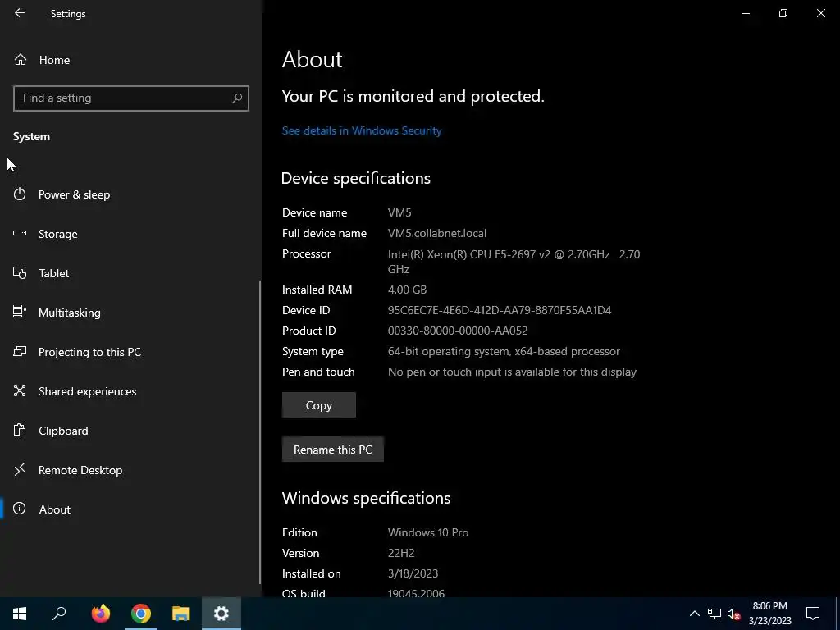Go back using the Settings back arrow
Viewport: 840px width, 630px height.
pos(20,13)
